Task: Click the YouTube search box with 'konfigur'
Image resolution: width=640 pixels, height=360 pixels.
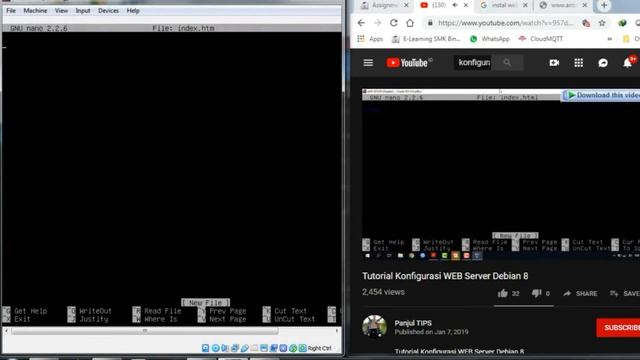Action: tap(473, 62)
